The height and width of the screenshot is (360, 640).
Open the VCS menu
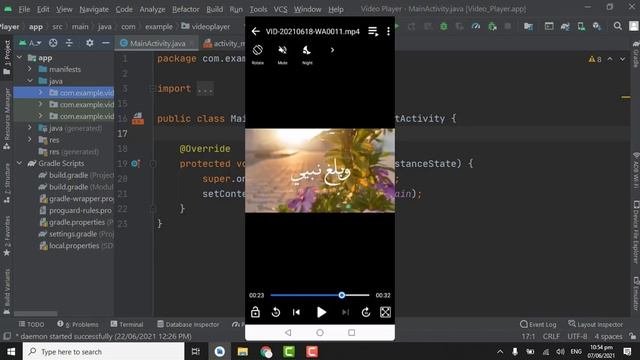click(x=280, y=9)
